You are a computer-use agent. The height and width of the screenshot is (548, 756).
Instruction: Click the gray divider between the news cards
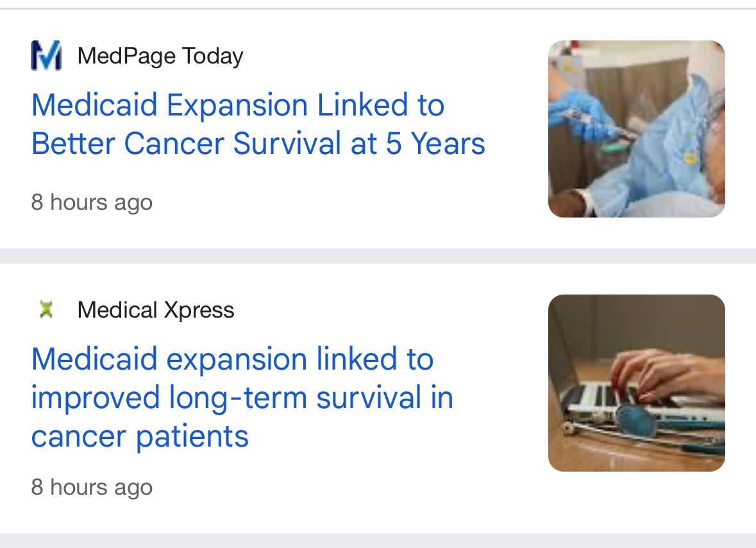(378, 256)
